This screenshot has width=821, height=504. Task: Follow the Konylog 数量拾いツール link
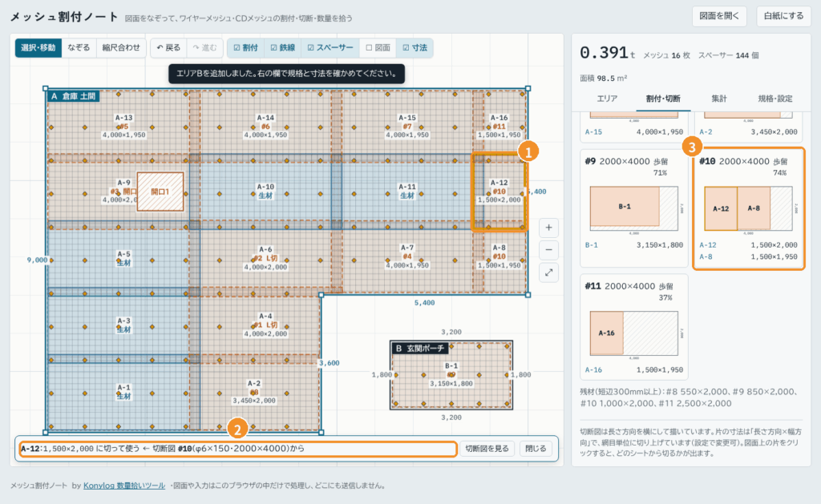click(x=124, y=486)
